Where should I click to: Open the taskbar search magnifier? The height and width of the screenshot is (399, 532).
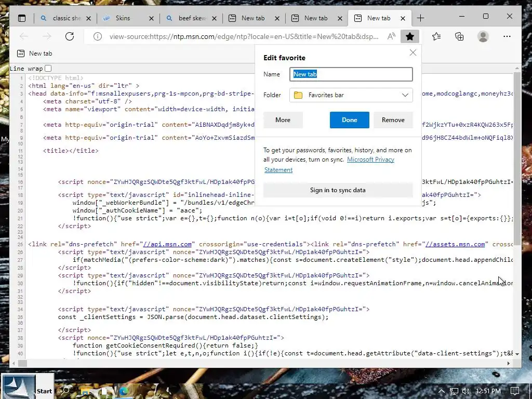tap(66, 391)
